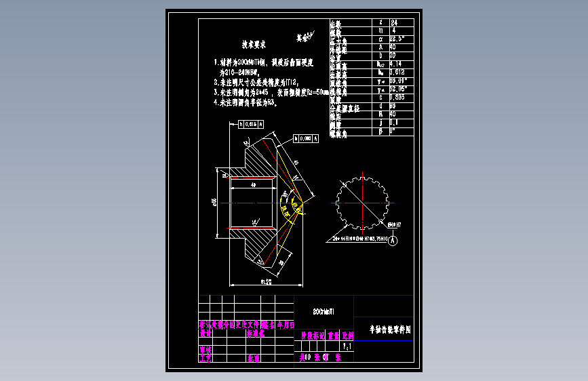
Task: Click the '技术要求' heading text
Action: tap(254, 45)
